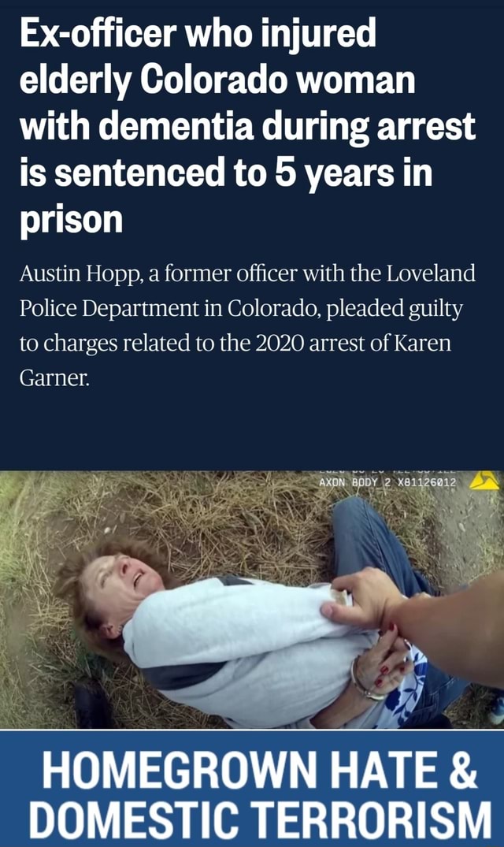Image resolution: width=504 pixels, height=847 pixels.
Task: Click the "DOMESTIC TERRORISM" banner line
Action: (x=260, y=820)
